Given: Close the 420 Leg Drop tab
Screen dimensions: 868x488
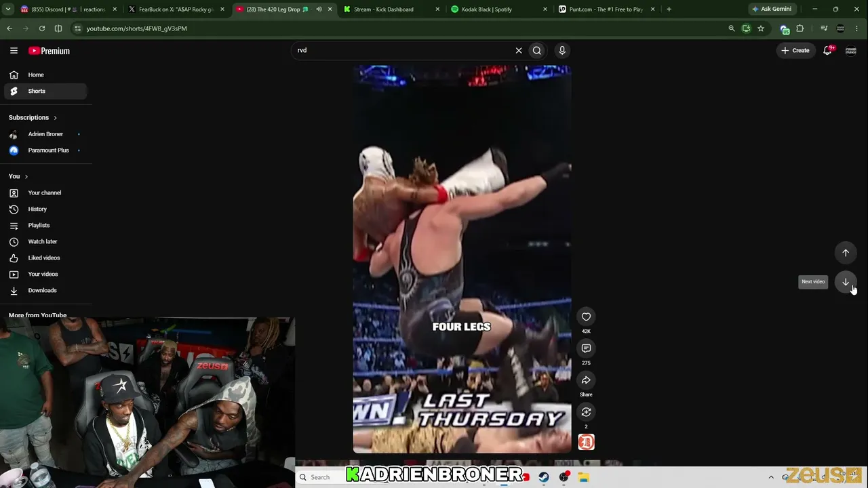Looking at the screenshot, I should tap(330, 9).
